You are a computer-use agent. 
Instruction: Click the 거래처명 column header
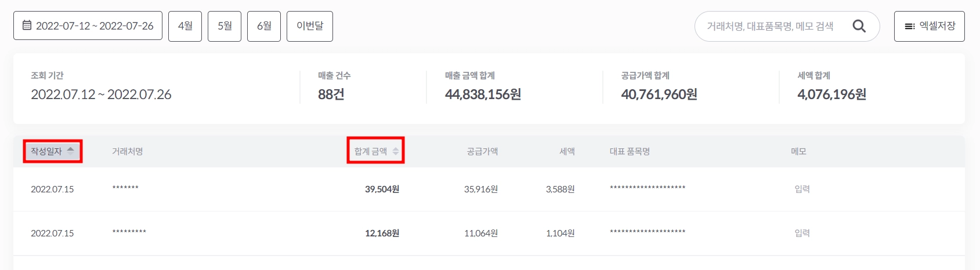pyautogui.click(x=127, y=151)
